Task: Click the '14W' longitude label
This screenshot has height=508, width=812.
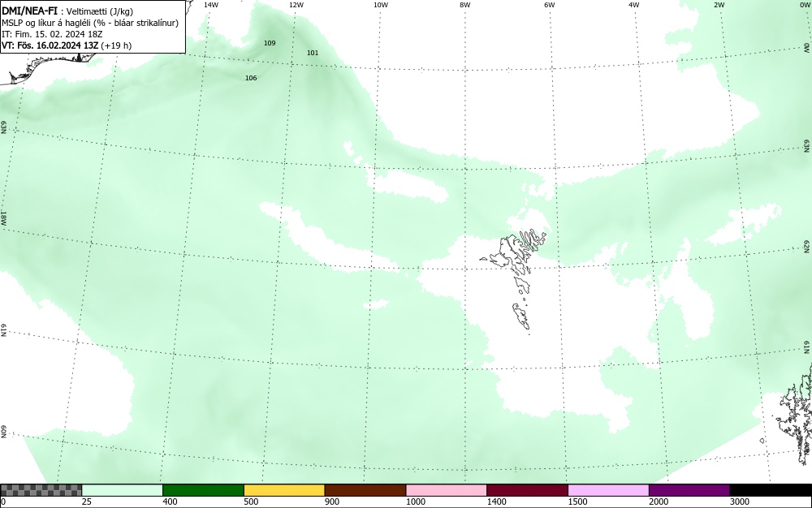Action: (x=211, y=5)
